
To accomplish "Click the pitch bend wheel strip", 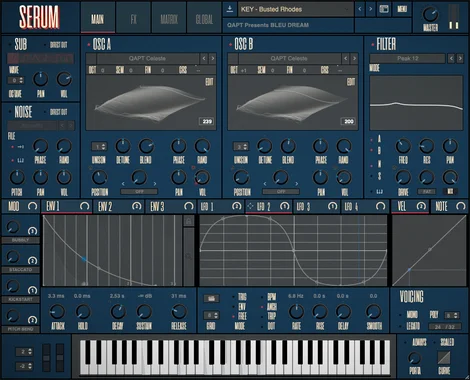I will click(x=46, y=358).
